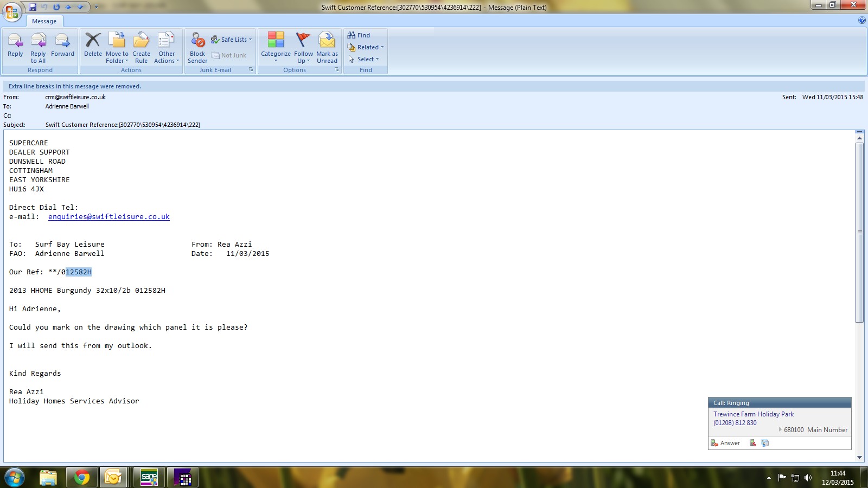The image size is (868, 488).
Task: Expand the Select dropdown
Action: click(x=363, y=59)
